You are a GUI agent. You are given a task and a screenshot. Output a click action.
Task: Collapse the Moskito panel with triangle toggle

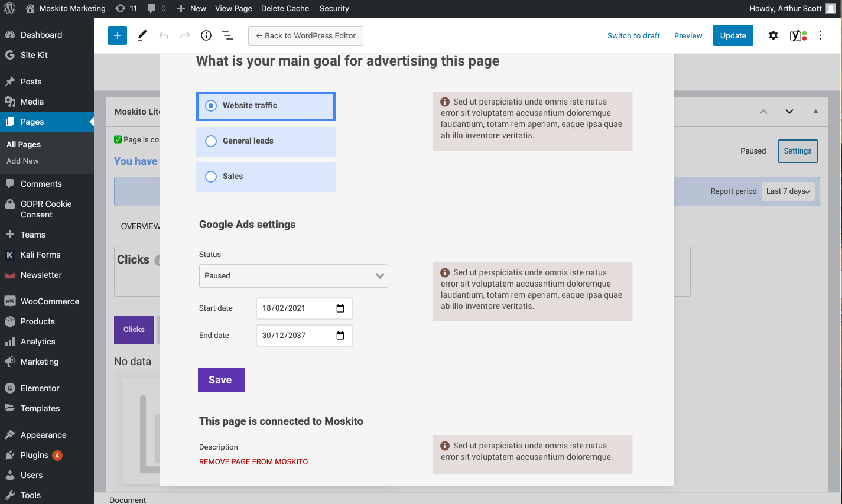815,112
